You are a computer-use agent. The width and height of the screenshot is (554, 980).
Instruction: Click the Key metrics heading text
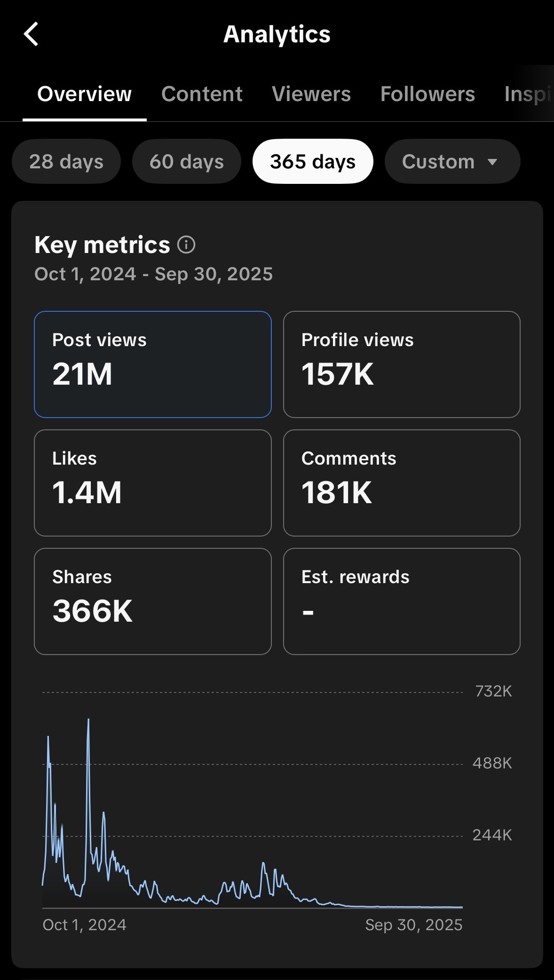pos(102,245)
